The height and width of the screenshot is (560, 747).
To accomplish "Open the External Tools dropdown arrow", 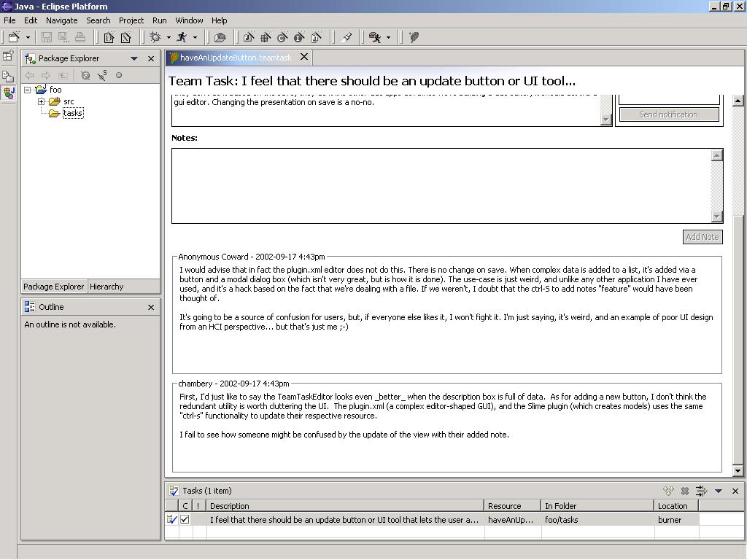I will coord(388,38).
